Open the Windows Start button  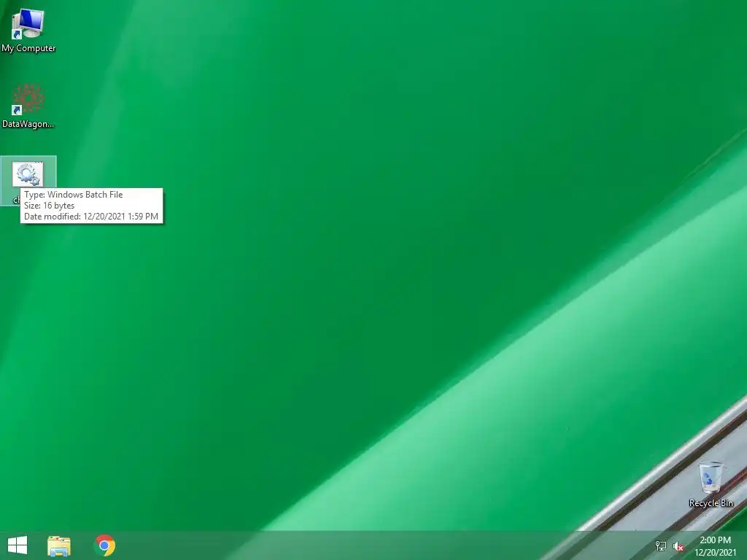pos(18,545)
